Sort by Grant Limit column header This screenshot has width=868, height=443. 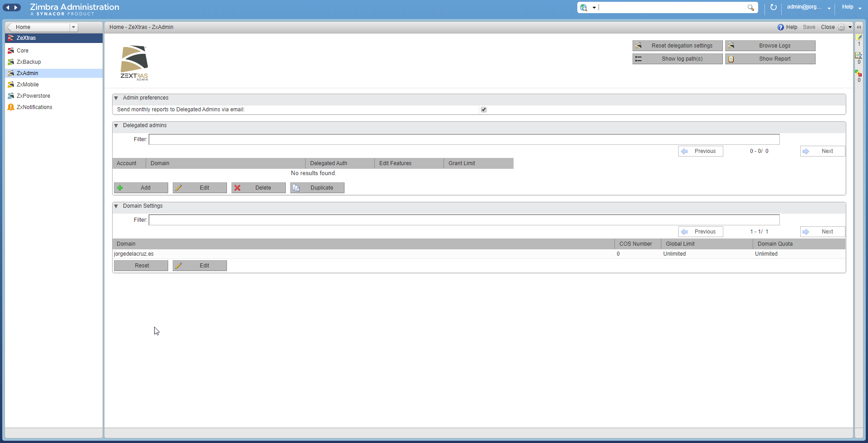479,163
